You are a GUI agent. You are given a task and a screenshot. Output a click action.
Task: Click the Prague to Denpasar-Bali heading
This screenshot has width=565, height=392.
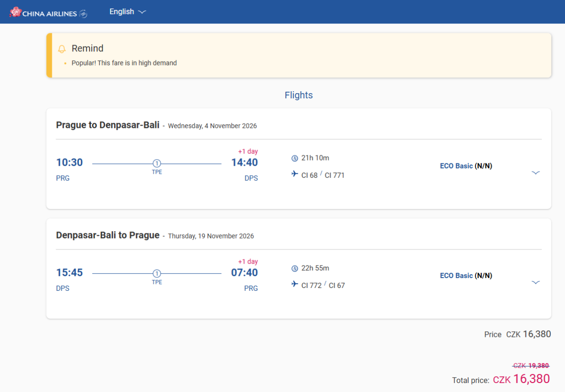click(107, 125)
